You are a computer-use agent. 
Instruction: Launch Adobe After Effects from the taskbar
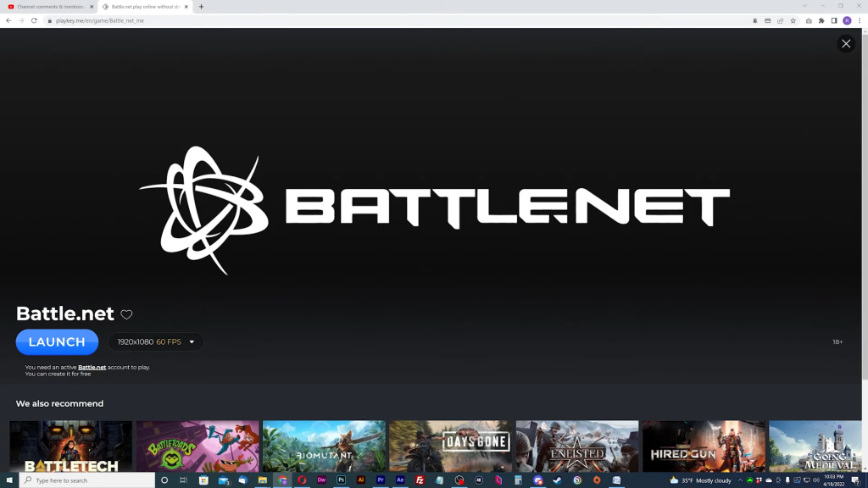(x=400, y=480)
